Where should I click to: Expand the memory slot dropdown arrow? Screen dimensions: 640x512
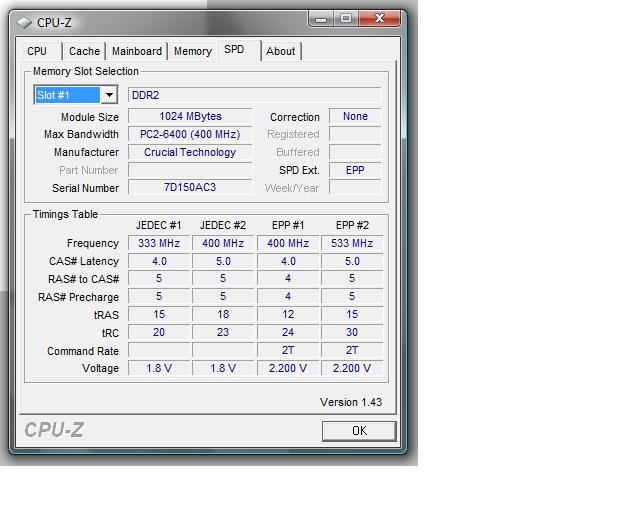109,96
